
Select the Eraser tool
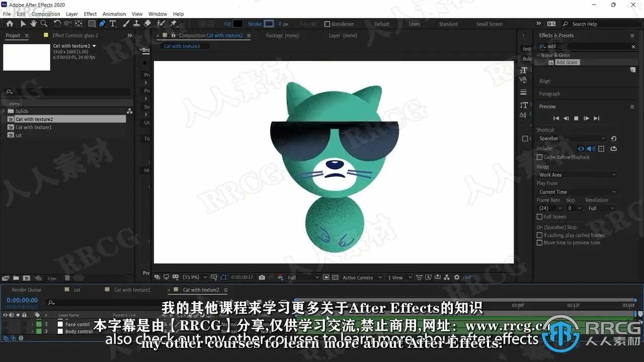pyautogui.click(x=147, y=24)
